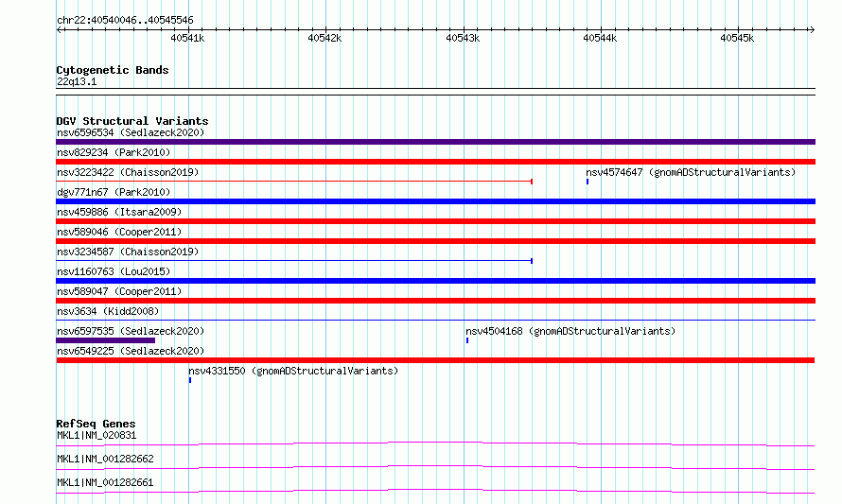This screenshot has height=504, width=842.
Task: Click the thin red nsv3223422 variant line
Action: 294,182
